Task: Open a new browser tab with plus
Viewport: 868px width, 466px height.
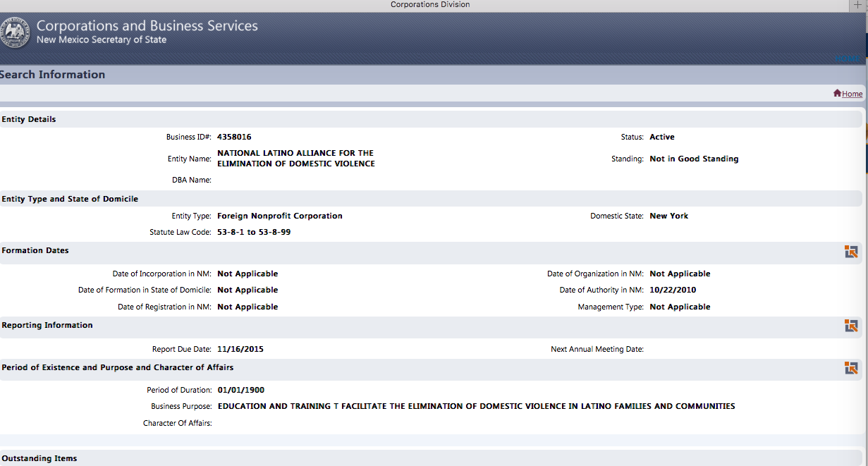Action: pyautogui.click(x=857, y=5)
